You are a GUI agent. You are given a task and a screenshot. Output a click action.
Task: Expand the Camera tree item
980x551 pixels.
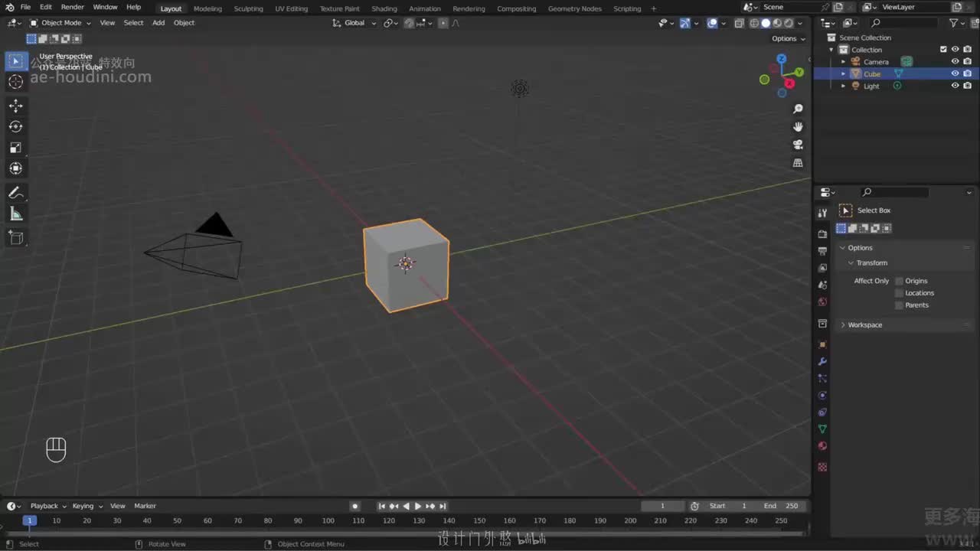(844, 62)
